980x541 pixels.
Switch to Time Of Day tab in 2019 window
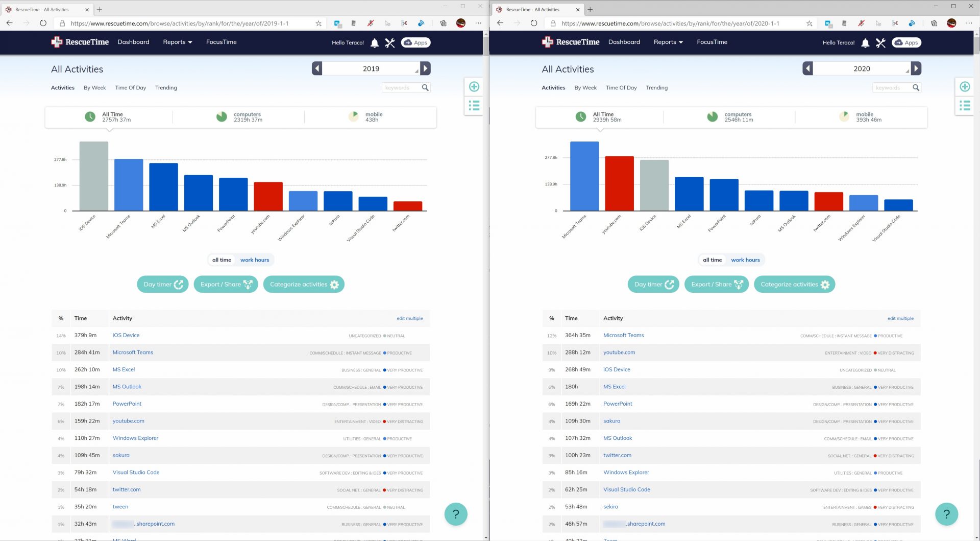coord(130,88)
